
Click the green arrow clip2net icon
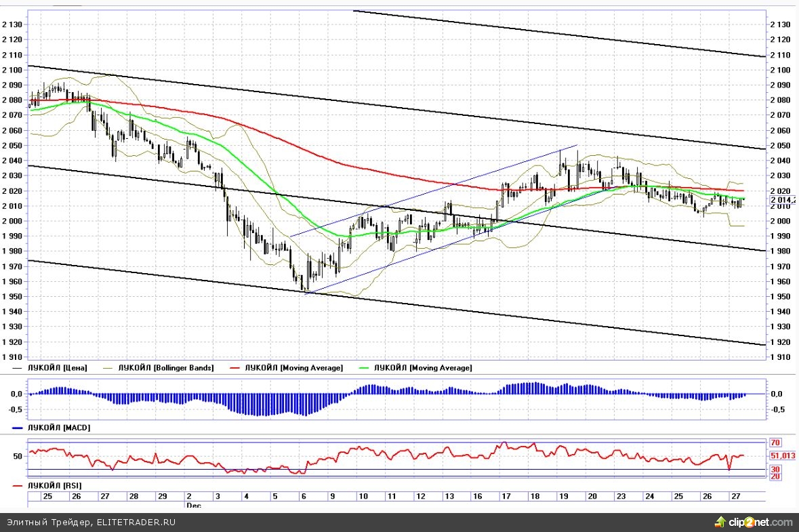pos(719,522)
